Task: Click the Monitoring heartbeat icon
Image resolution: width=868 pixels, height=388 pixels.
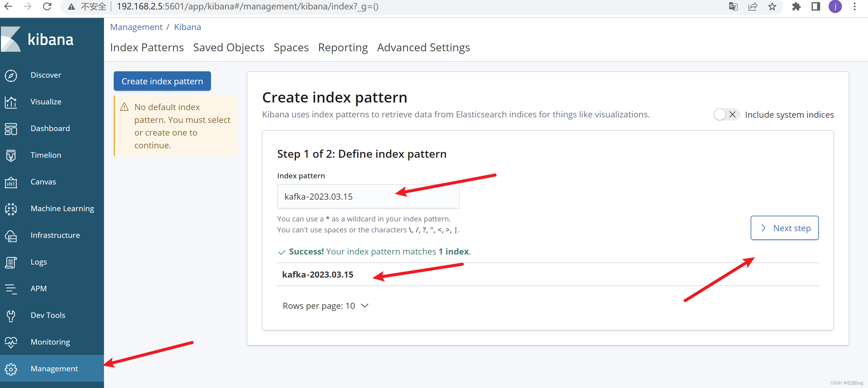Action: pos(11,342)
